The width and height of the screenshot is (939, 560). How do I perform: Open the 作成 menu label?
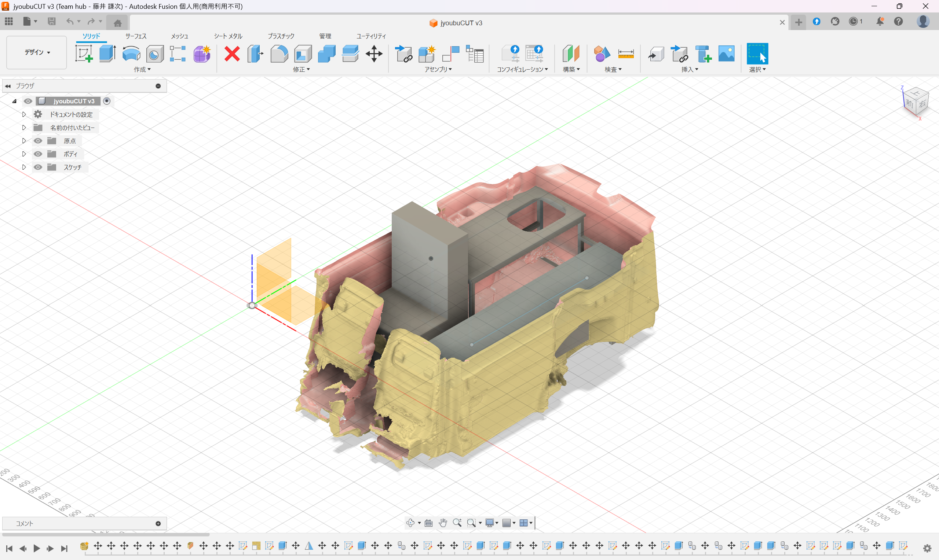pyautogui.click(x=142, y=69)
